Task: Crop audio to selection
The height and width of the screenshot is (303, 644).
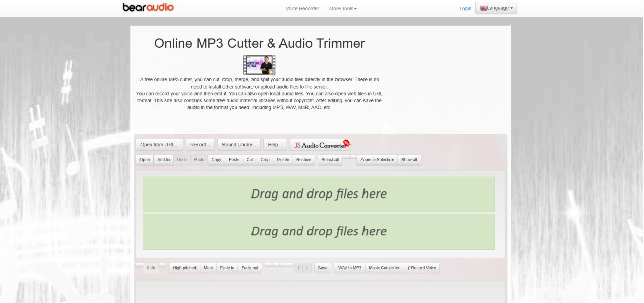Action: pyautogui.click(x=265, y=160)
